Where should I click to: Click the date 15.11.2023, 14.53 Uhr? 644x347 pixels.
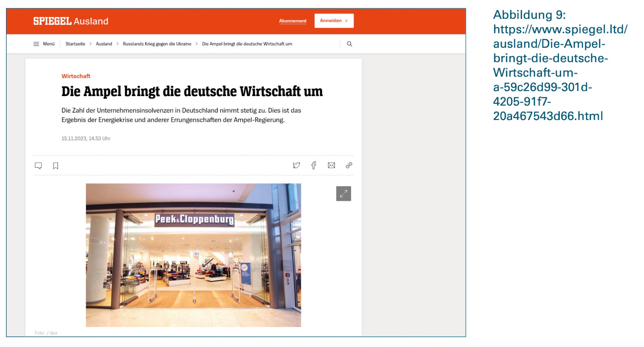pos(86,138)
